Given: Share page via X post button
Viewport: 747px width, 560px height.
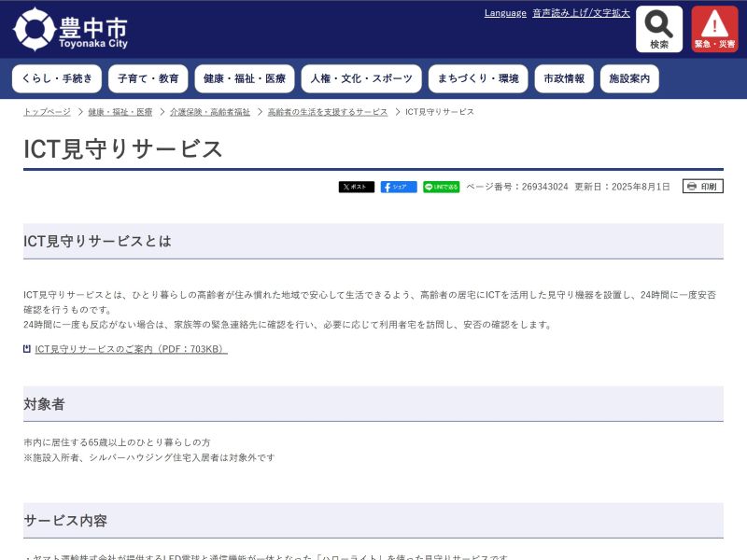Looking at the screenshot, I should (356, 187).
